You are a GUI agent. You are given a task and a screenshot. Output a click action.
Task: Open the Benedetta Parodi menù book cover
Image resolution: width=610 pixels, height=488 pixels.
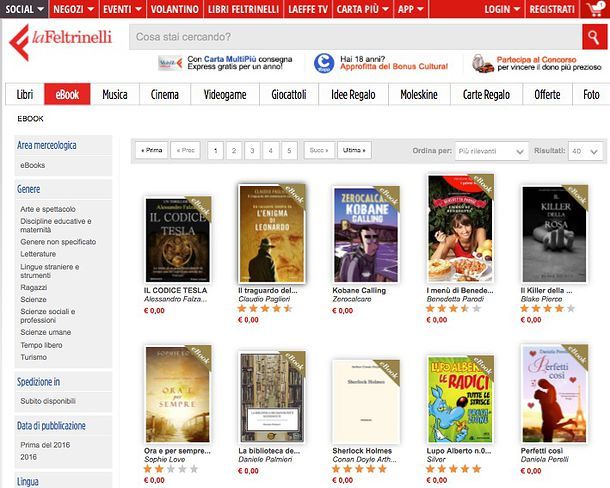pos(460,228)
